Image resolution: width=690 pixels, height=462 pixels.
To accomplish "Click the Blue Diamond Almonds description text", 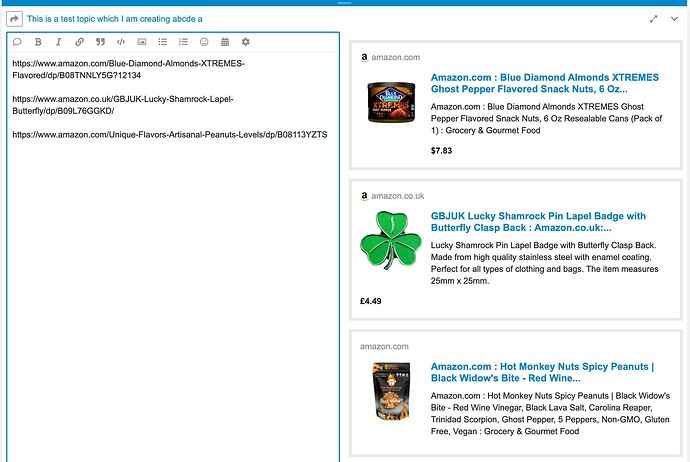I will click(546, 118).
